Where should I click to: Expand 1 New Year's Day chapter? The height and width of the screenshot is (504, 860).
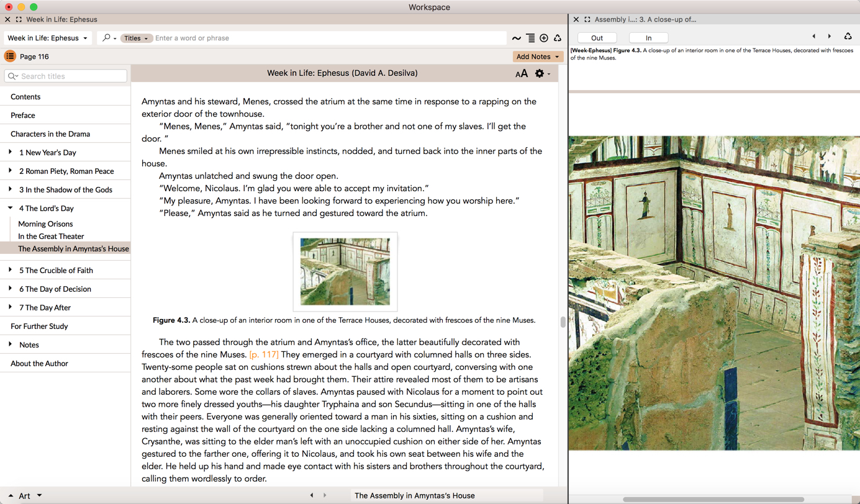pyautogui.click(x=11, y=152)
